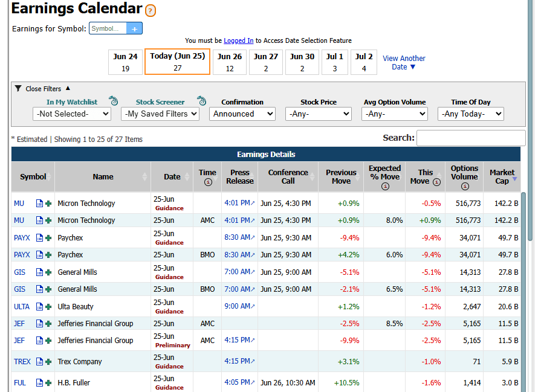The width and height of the screenshot is (541, 392).
Task: Open the In My Watchlist dropdown
Action: [72, 114]
